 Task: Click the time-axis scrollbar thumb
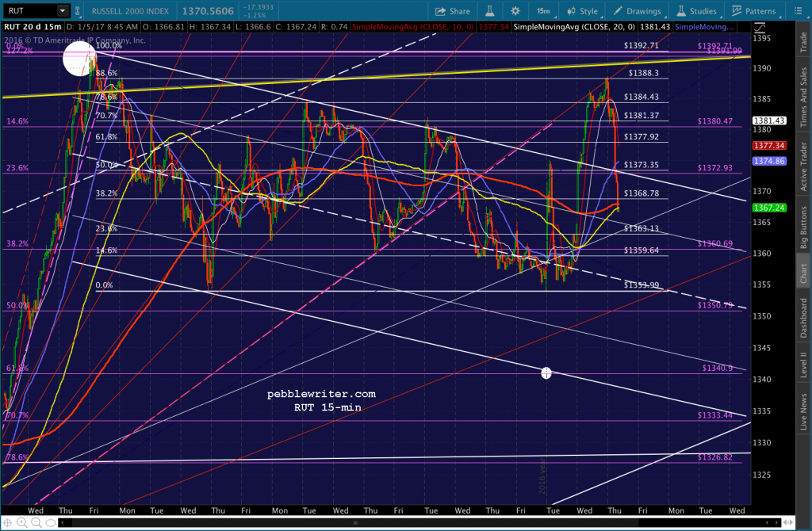point(355,523)
